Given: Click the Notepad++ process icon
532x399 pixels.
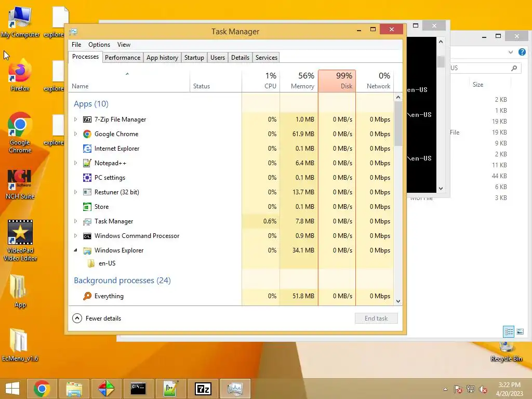Looking at the screenshot, I should (87, 163).
